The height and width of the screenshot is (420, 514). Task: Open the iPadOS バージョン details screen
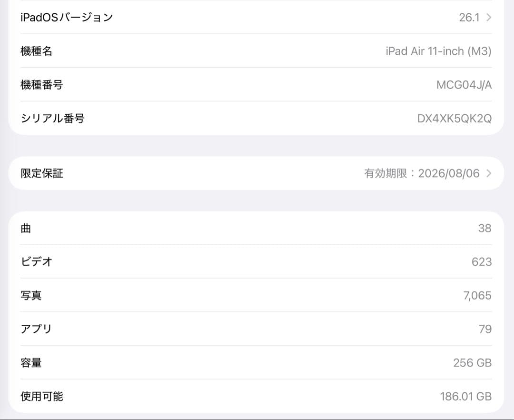click(x=257, y=17)
